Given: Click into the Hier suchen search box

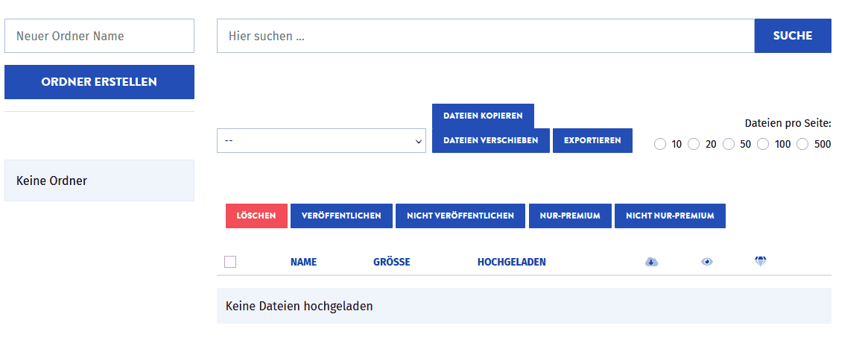Looking at the screenshot, I should point(485,36).
